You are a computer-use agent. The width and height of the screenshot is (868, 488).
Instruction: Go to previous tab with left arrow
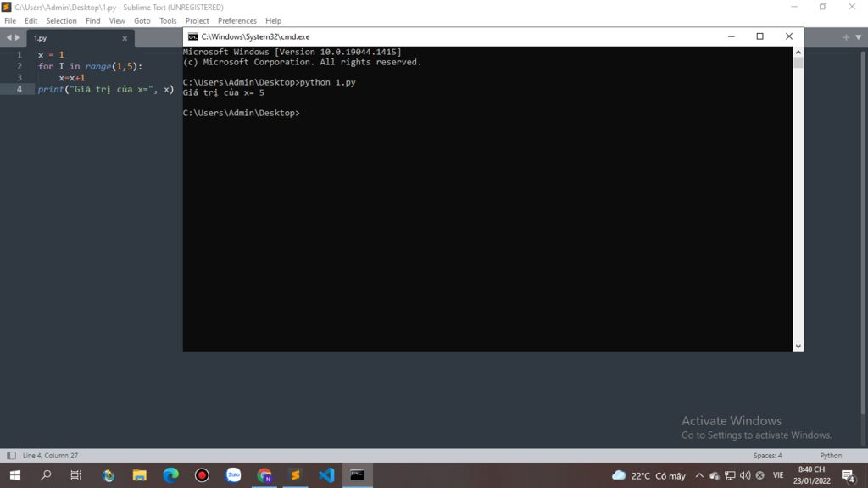point(8,37)
